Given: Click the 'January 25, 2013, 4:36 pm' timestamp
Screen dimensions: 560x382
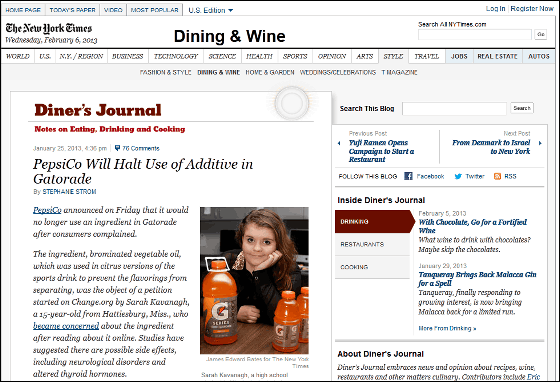Looking at the screenshot, I should pyautogui.click(x=70, y=148).
